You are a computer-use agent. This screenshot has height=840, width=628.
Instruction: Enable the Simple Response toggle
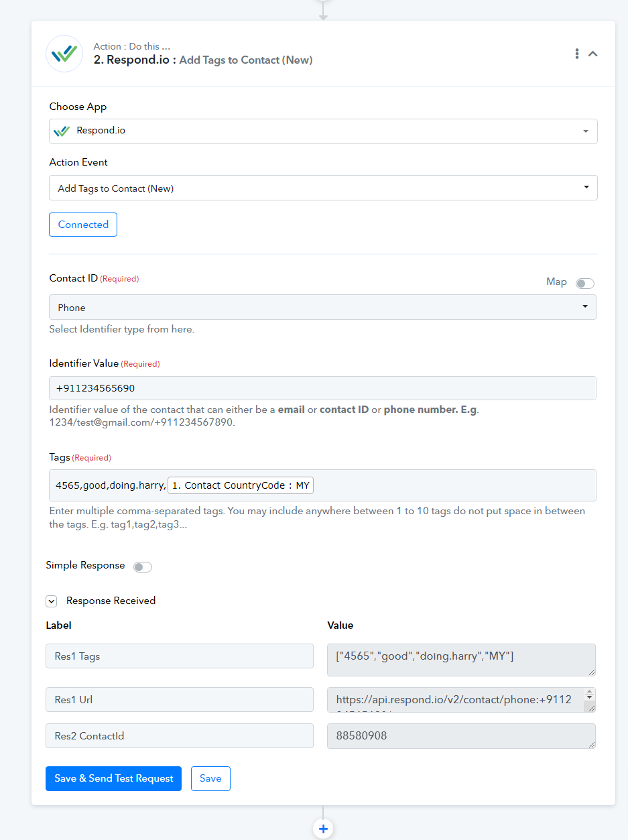(143, 567)
